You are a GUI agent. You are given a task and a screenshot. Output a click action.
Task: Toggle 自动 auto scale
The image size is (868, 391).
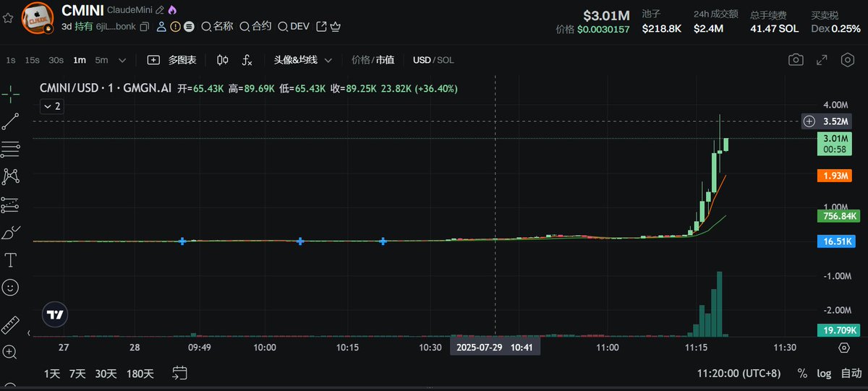point(851,374)
